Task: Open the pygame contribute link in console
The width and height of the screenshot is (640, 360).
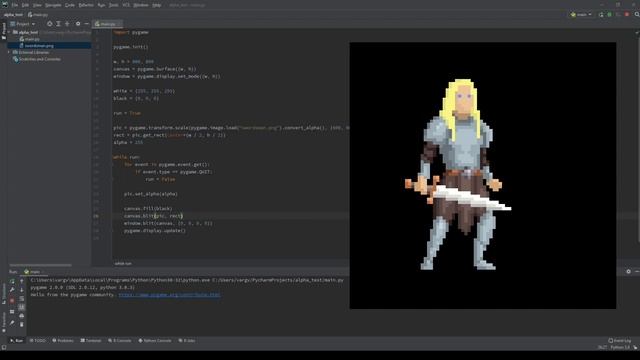Action: 169,295
